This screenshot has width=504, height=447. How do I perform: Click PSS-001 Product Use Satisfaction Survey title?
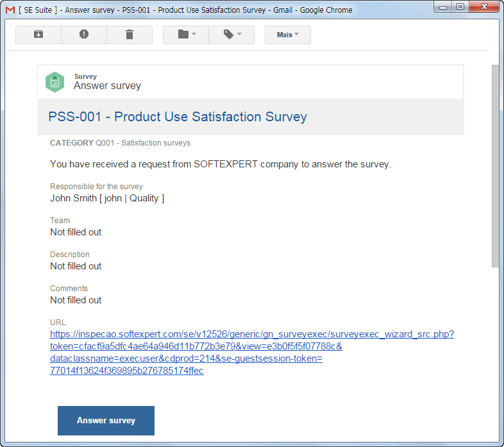(x=178, y=117)
